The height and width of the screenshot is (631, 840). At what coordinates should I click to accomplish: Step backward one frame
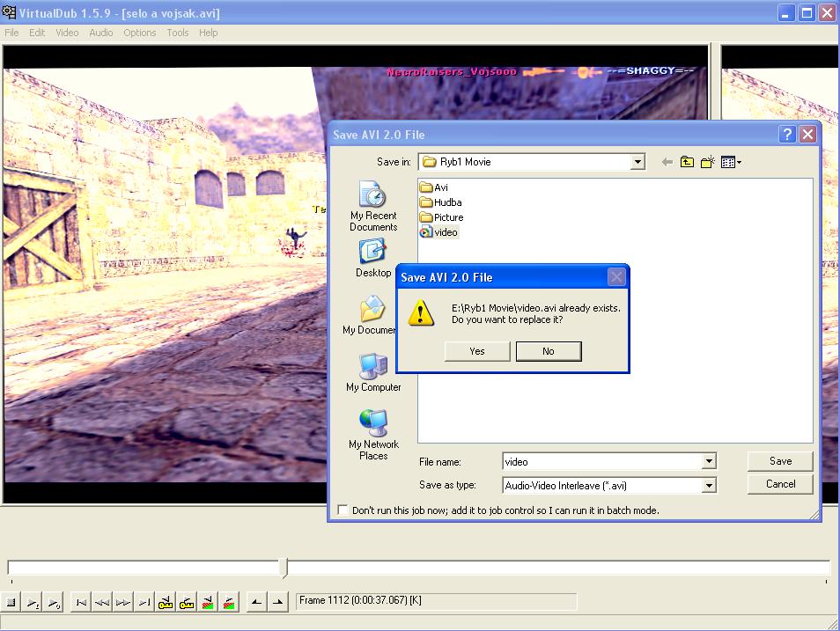pos(102,603)
